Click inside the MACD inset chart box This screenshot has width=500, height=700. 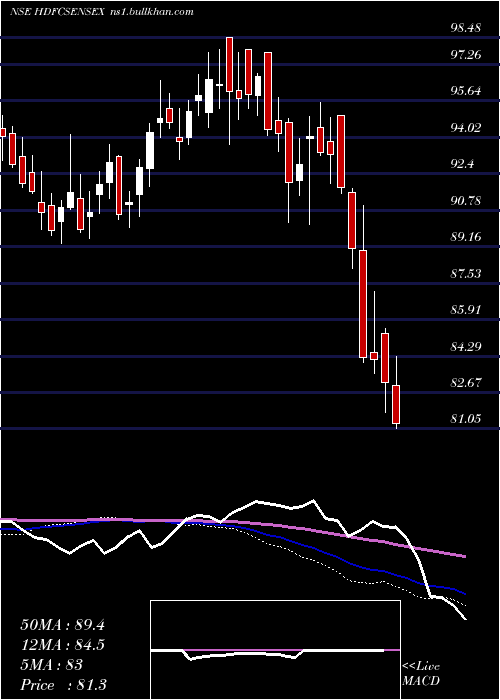[275, 650]
